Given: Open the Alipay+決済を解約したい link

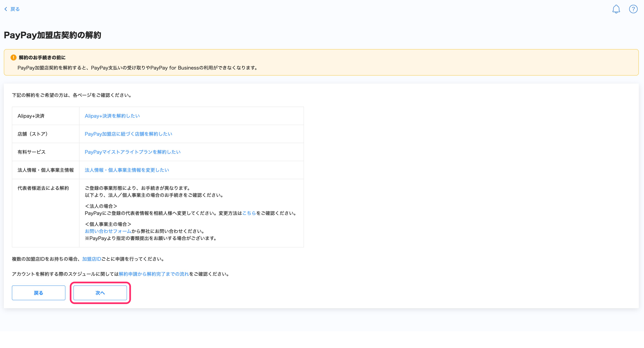Looking at the screenshot, I should pyautogui.click(x=112, y=116).
